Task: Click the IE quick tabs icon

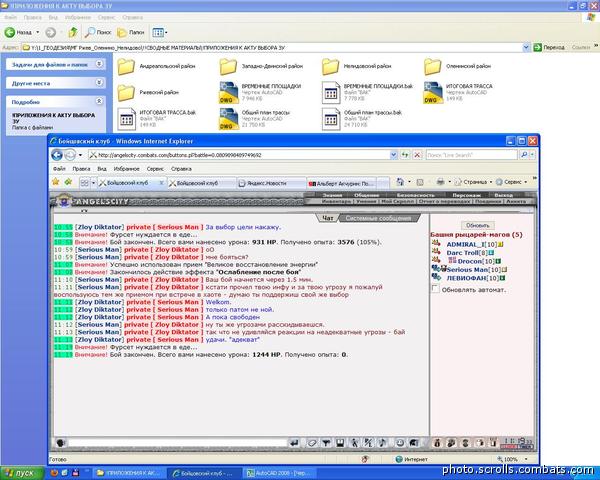Action: coord(85,183)
